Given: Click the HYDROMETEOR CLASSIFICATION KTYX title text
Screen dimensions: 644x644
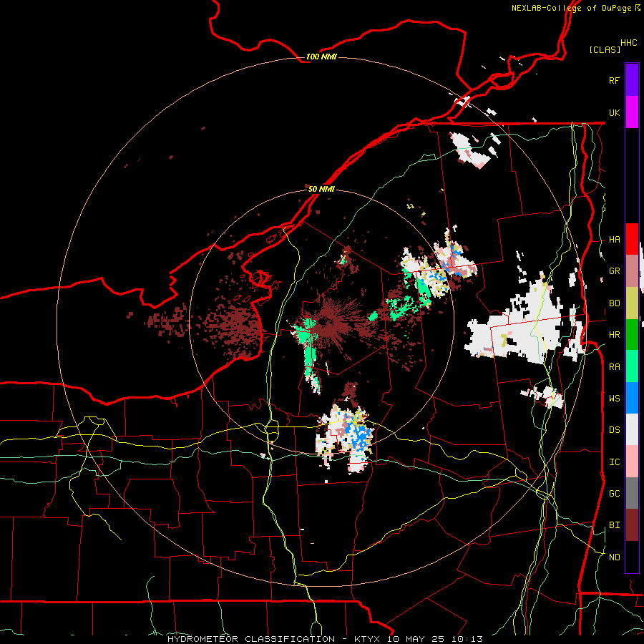Looking at the screenshot, I should pyautogui.click(x=325, y=639).
